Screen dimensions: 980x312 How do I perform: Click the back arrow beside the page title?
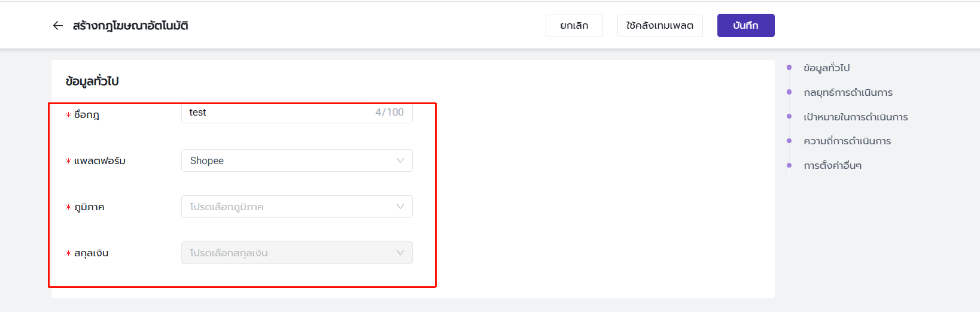tap(58, 26)
